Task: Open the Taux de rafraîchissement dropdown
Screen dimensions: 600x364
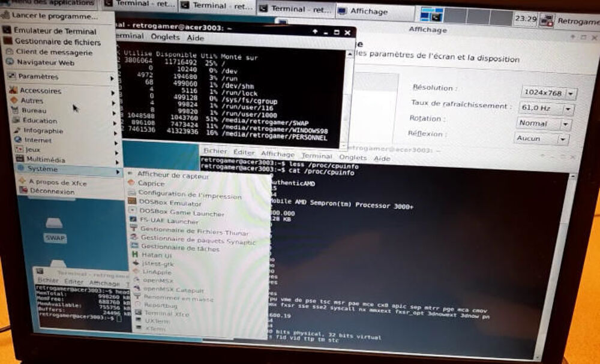Action: coord(547,108)
